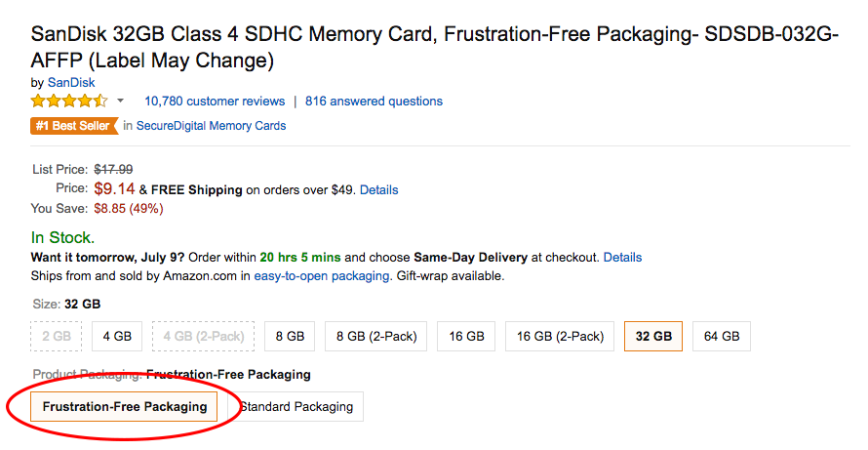Select the 8 GB size option
This screenshot has height=450, width=868.
(291, 336)
